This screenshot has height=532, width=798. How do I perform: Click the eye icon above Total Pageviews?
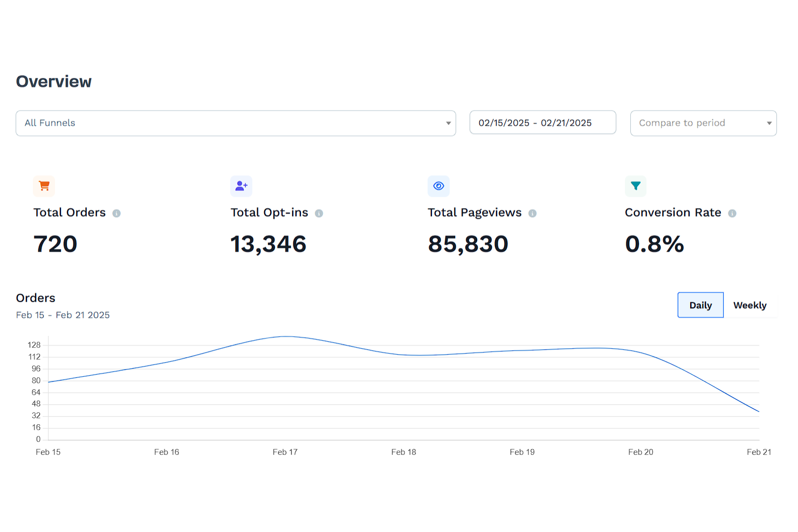pos(438,186)
